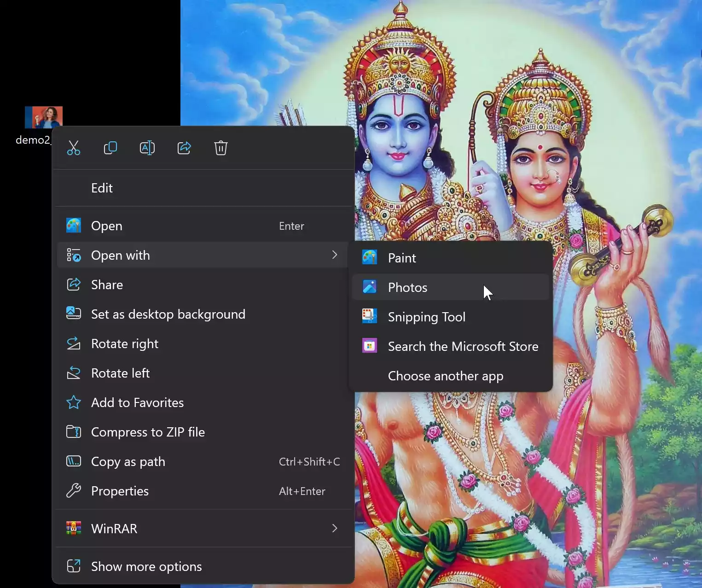
Task: Select Set as desktop background
Action: pyautogui.click(x=203, y=314)
